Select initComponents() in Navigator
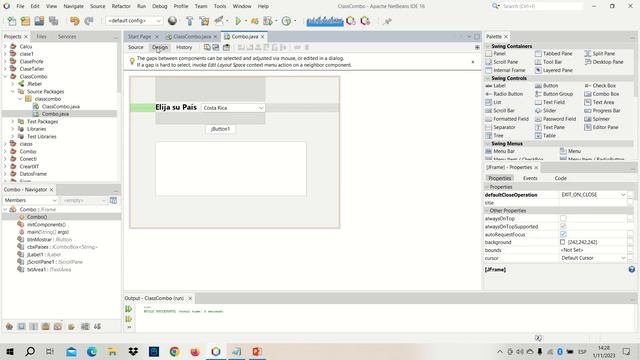 pos(46,224)
